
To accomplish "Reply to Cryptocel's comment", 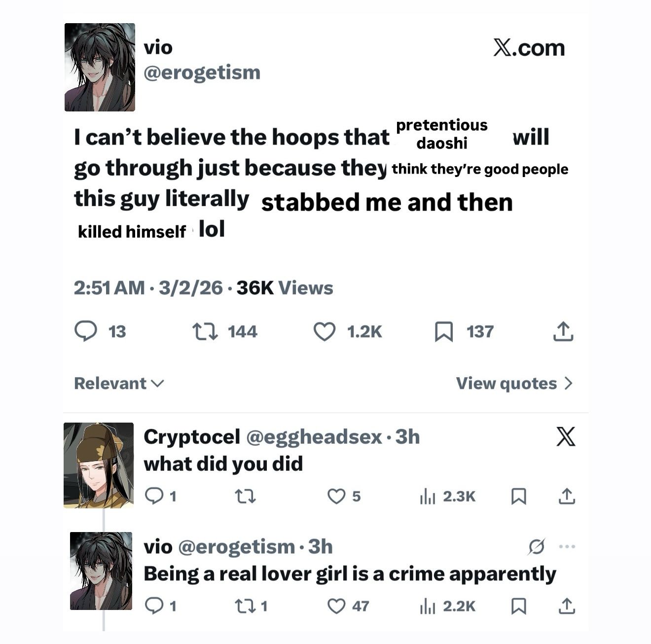I will 154,496.
